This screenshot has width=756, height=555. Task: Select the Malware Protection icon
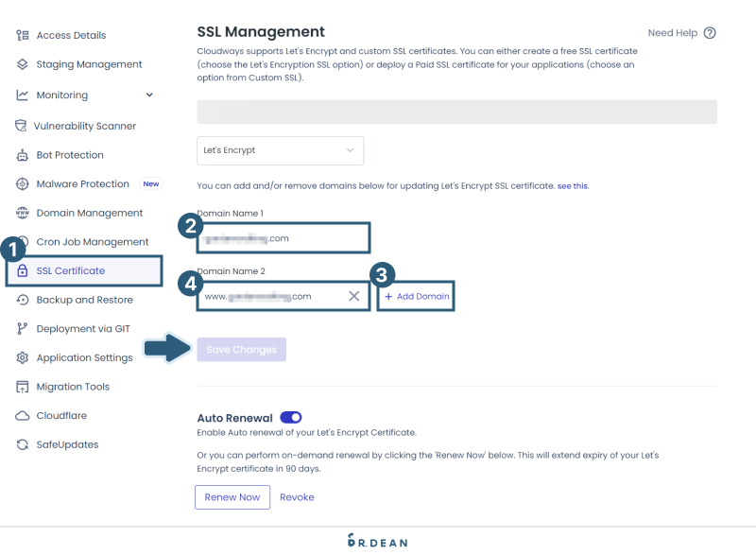point(21,183)
